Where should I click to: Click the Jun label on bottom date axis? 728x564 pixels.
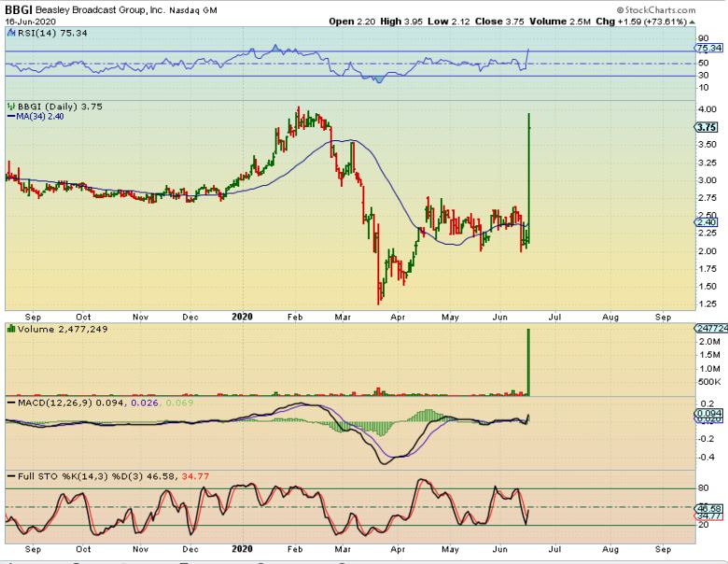click(505, 551)
